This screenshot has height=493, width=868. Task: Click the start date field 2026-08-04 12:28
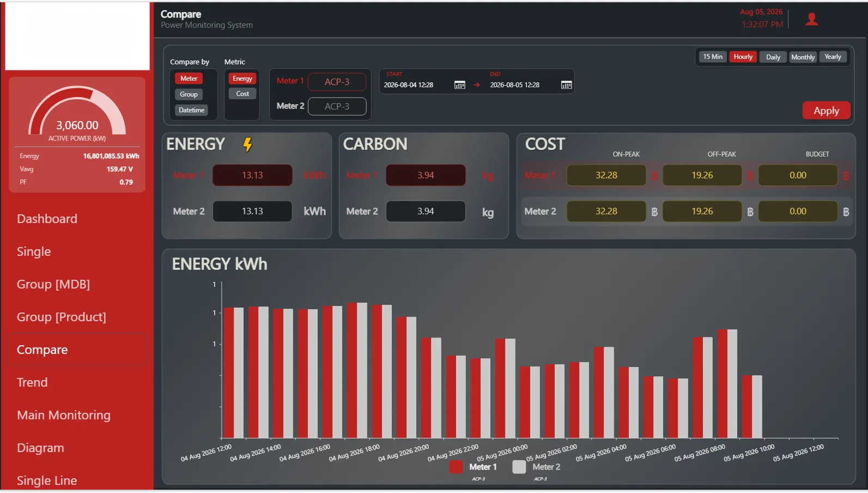tap(409, 85)
